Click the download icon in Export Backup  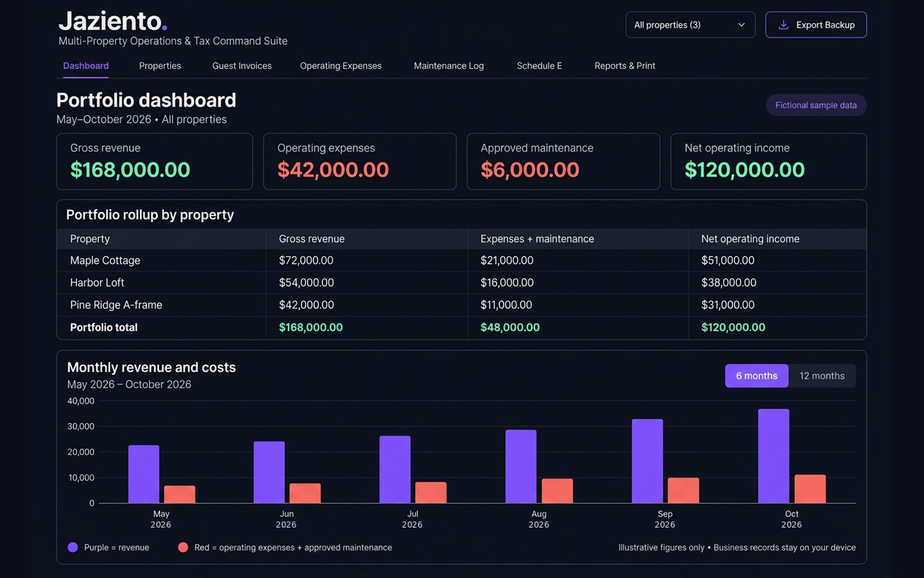783,25
